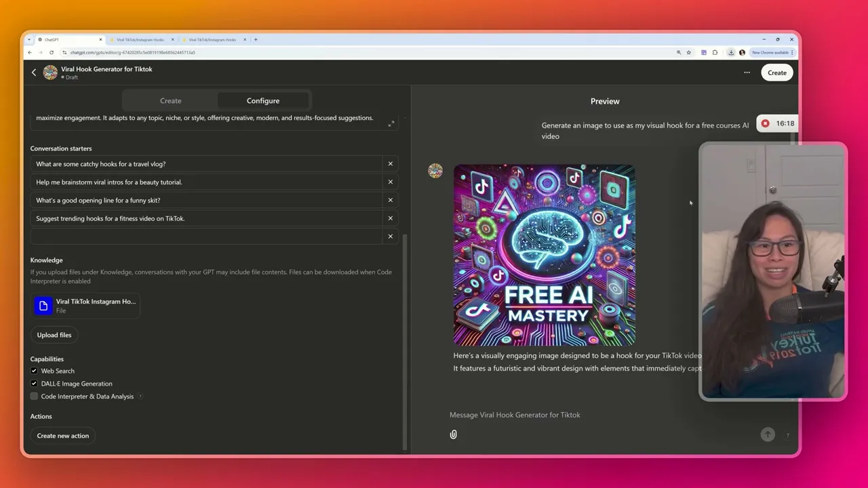Remove the travel vlog conversation starter
The height and width of the screenshot is (488, 868).
click(x=390, y=163)
